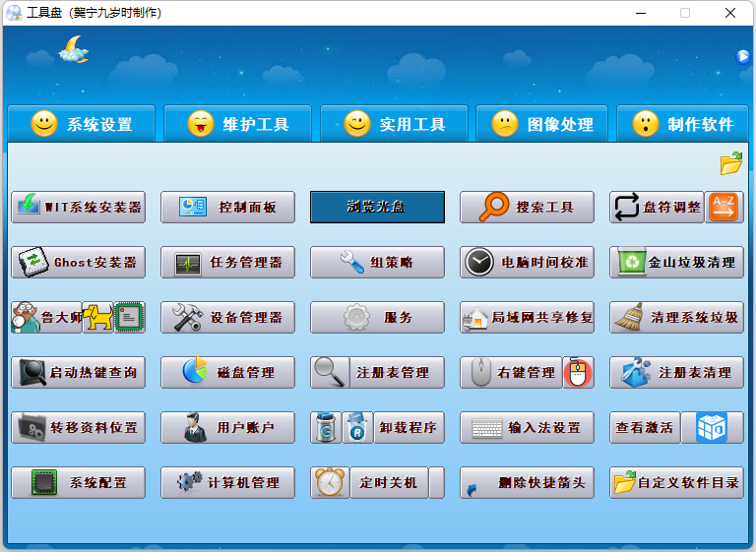The width and height of the screenshot is (756, 552).
Task: Click the small blank button right of 定时关机
Action: (x=437, y=483)
